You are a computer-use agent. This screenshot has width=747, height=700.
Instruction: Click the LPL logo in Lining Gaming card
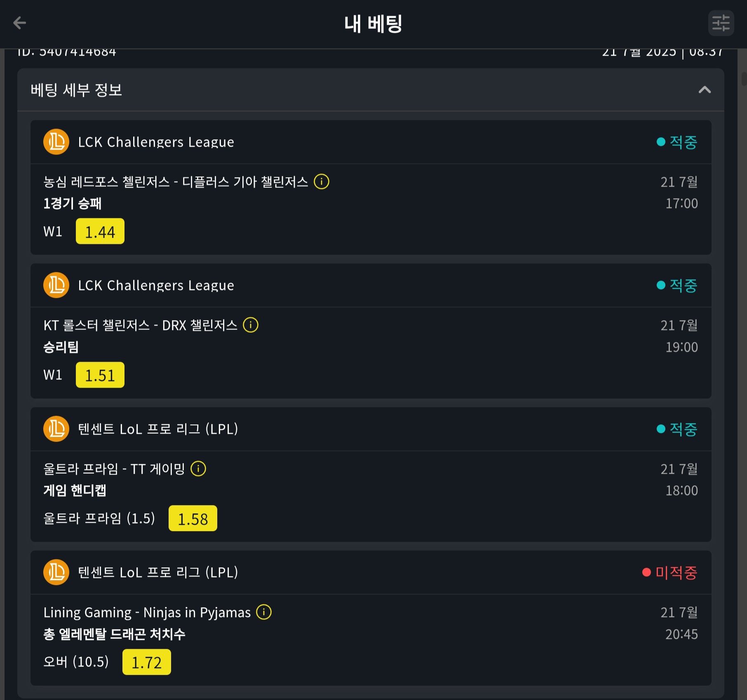[x=56, y=572]
